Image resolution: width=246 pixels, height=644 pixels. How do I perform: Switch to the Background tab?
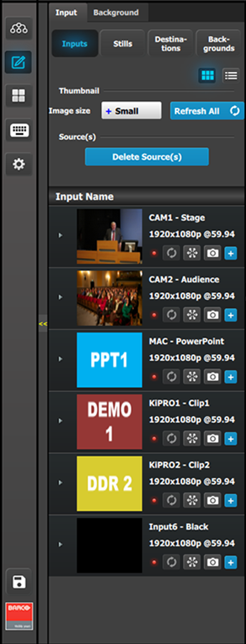tap(116, 13)
